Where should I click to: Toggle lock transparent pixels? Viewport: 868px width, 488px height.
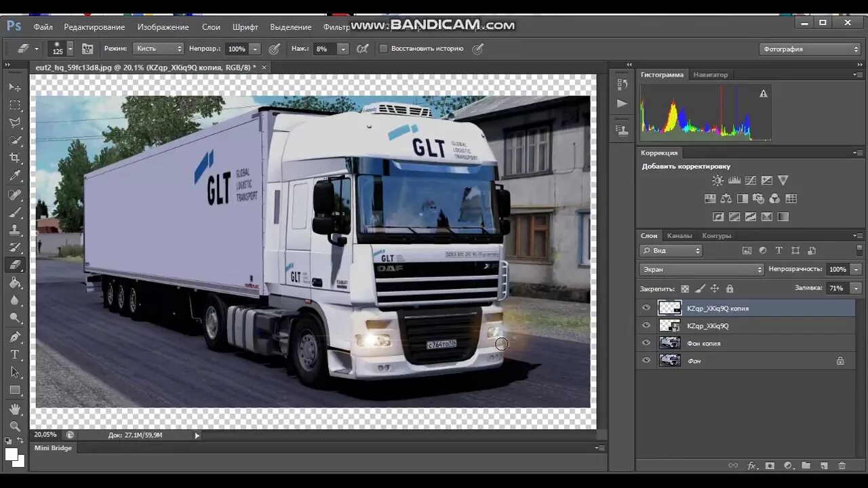685,289
